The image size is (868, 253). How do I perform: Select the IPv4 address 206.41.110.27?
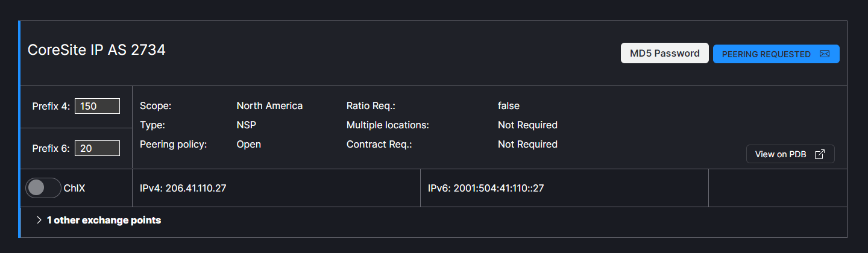pyautogui.click(x=188, y=189)
